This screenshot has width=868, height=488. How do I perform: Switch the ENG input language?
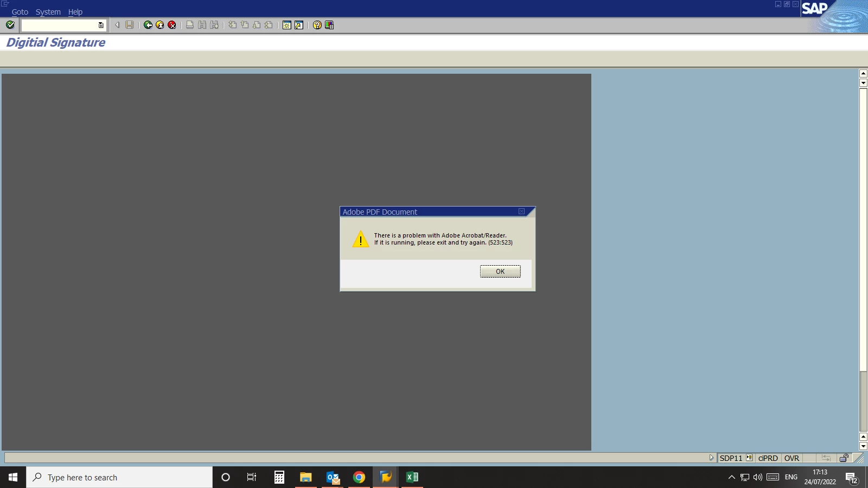point(791,477)
